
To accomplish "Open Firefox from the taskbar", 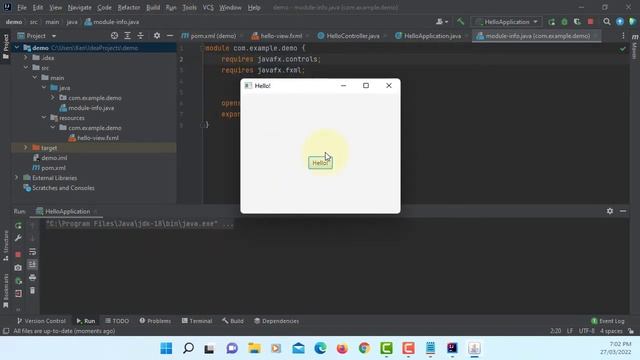I will (342, 348).
